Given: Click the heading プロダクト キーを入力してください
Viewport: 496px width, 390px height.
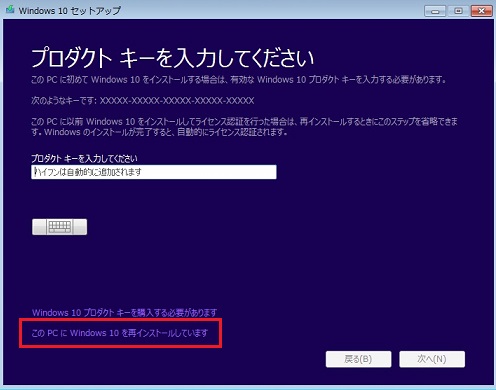Looking at the screenshot, I should tap(172, 58).
